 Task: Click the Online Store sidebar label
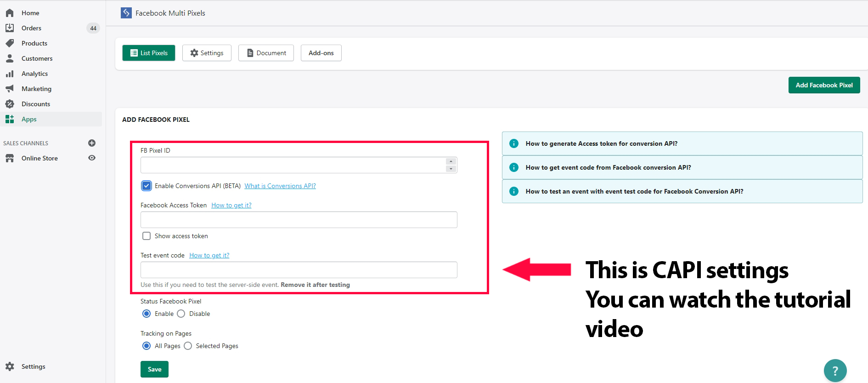tap(39, 158)
